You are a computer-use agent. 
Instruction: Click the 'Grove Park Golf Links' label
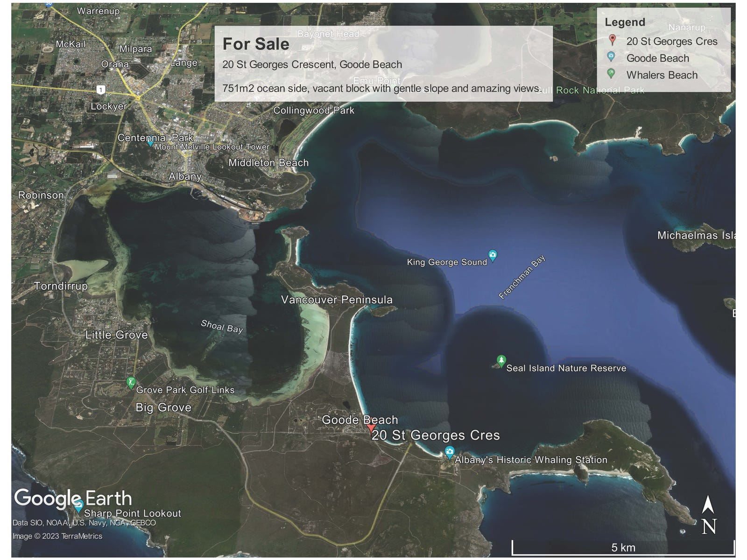pyautogui.click(x=185, y=390)
